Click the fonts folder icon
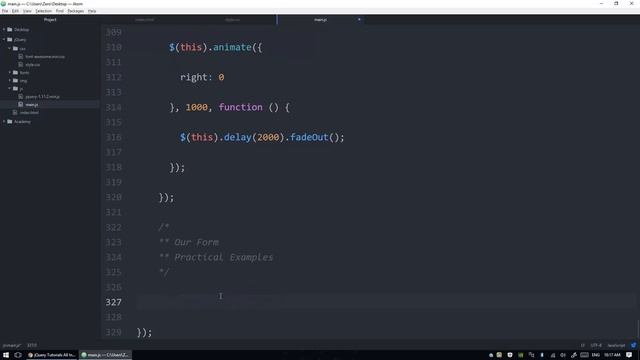Viewport: 640px width, 360px height. tap(16, 72)
